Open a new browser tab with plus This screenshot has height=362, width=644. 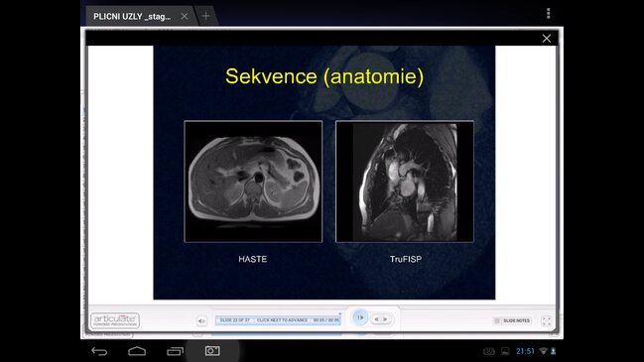click(x=205, y=16)
